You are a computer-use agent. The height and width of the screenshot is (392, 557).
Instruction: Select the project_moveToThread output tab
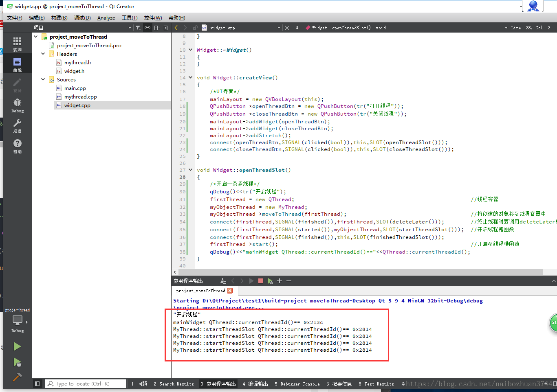[x=200, y=291]
